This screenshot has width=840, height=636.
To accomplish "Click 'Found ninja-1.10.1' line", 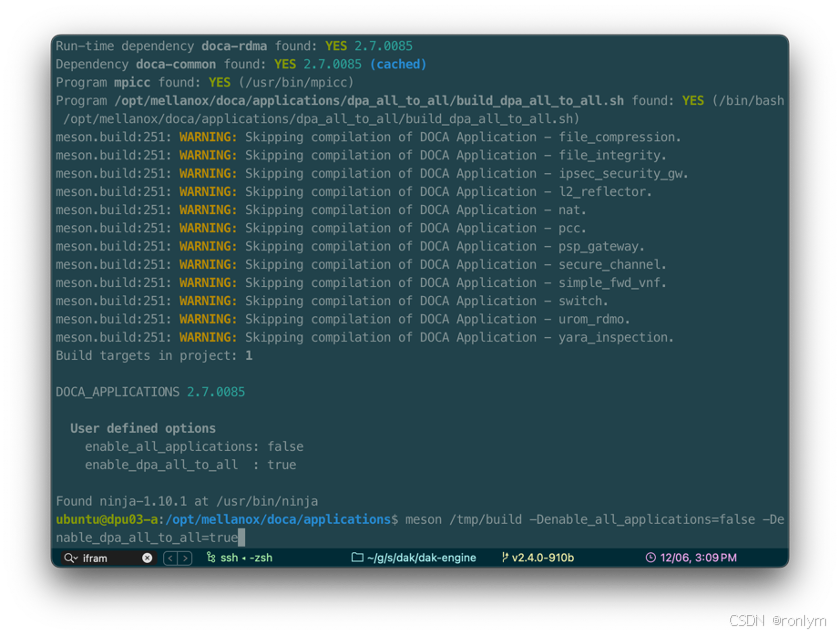I will point(186,502).
